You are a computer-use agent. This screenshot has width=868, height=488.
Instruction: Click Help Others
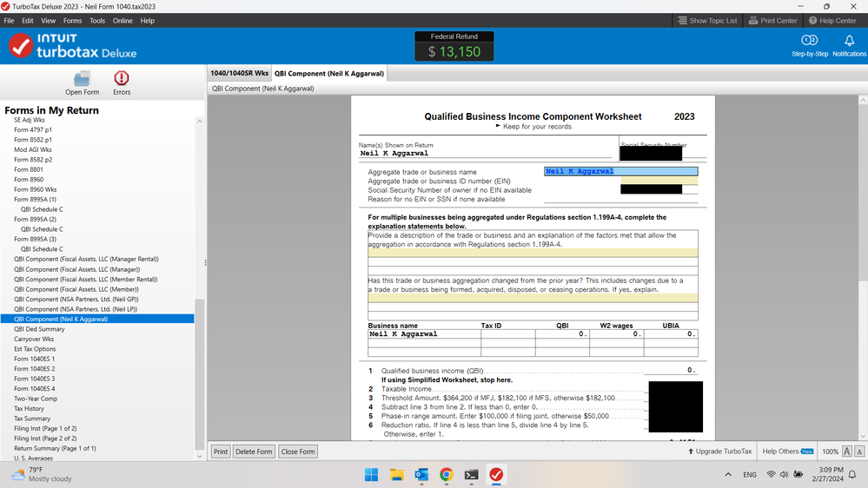787,452
